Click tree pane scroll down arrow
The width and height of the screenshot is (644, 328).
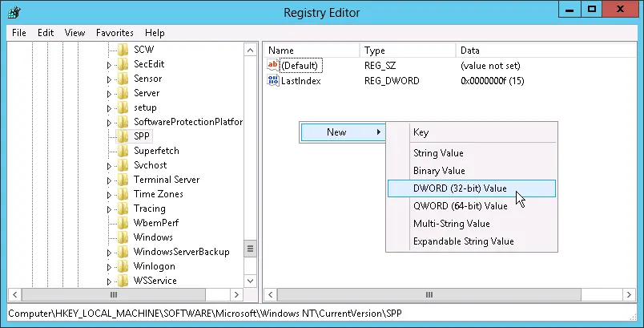250,281
